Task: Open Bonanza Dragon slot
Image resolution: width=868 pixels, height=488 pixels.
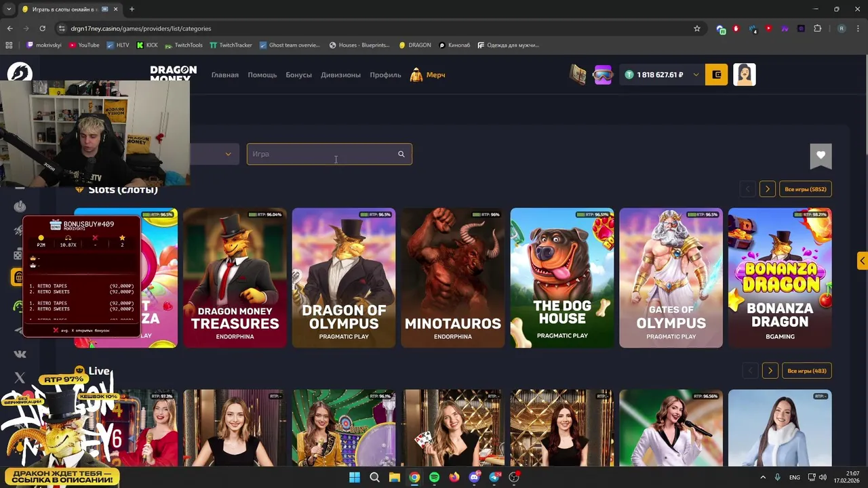Action: pos(780,278)
